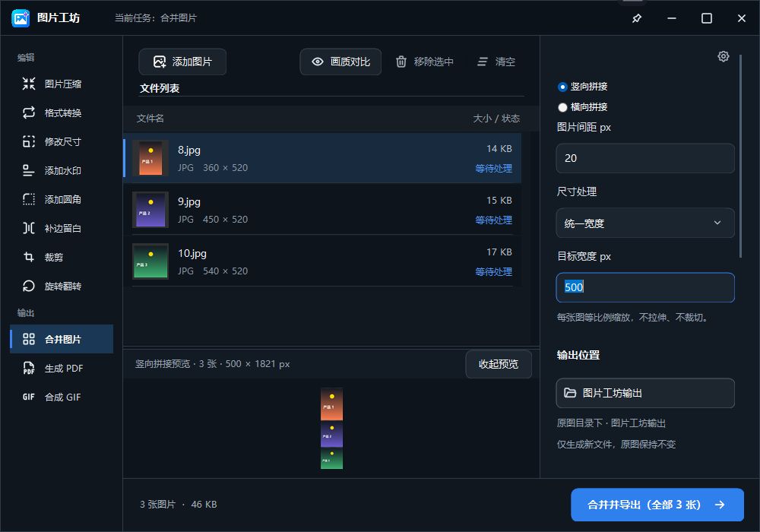This screenshot has width=760, height=532.
Task: Open the 裁剪 tool
Action: coord(62,258)
